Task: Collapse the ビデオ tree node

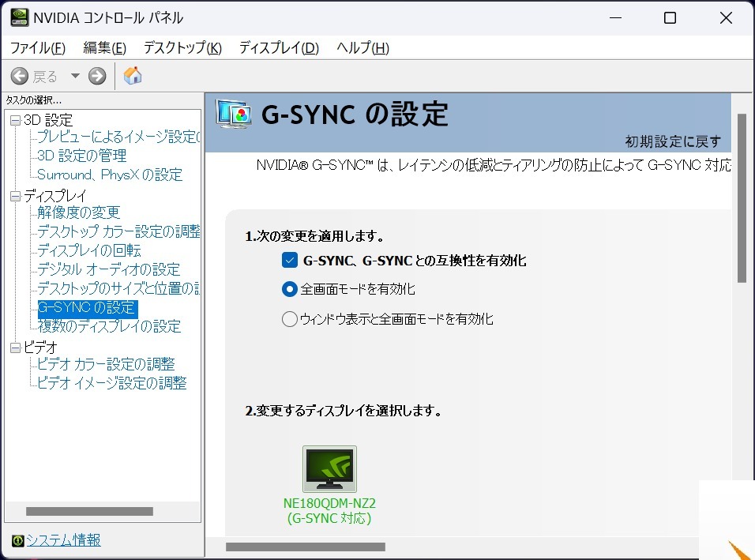Action: click(16, 348)
